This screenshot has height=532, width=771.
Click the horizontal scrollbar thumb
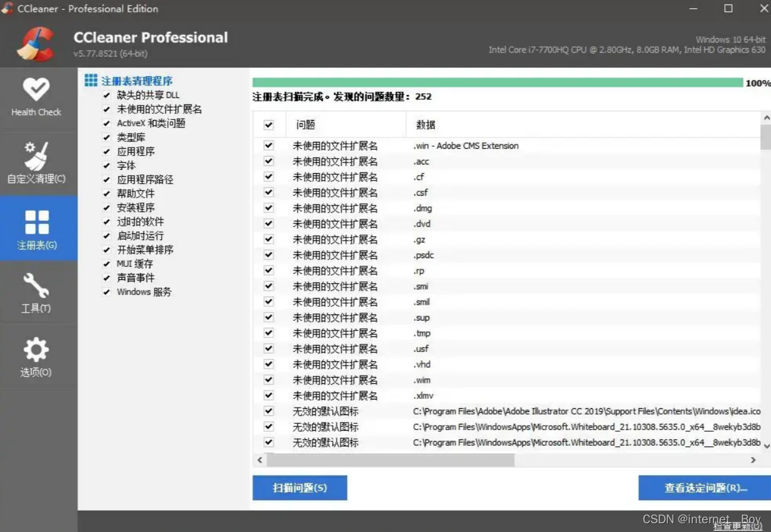pos(391,459)
